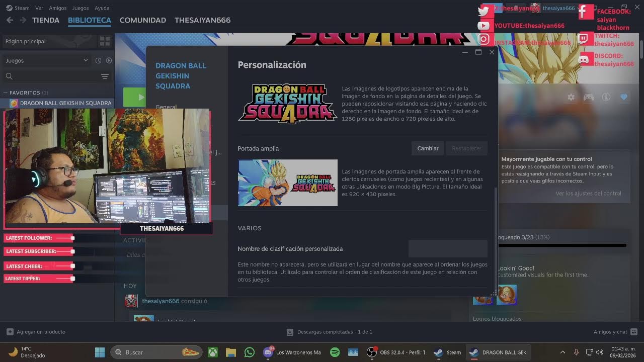Open the Windows Start menu
The image size is (644, 362).
[x=100, y=352]
